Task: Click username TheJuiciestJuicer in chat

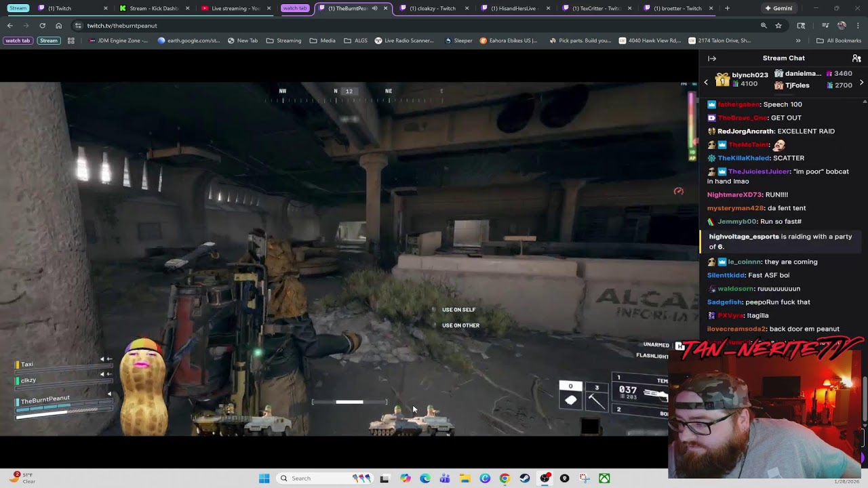Action: pos(759,171)
